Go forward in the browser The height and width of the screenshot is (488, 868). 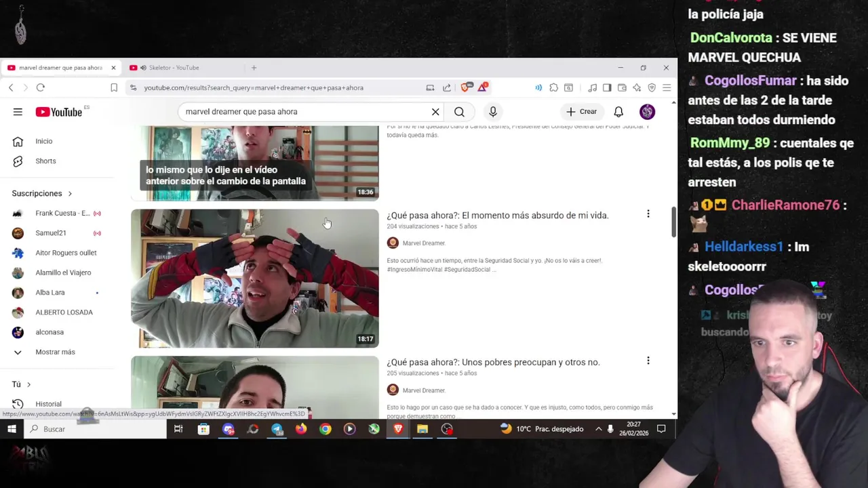pyautogui.click(x=25, y=87)
